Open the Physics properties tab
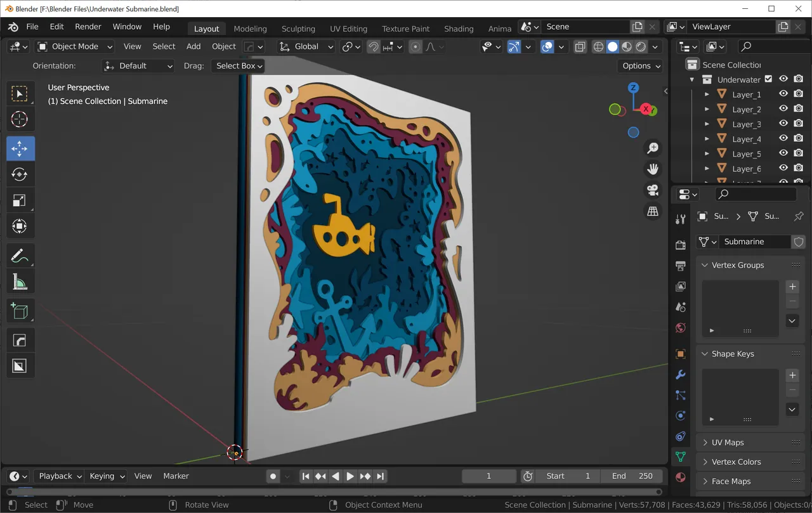812x513 pixels. tap(681, 415)
